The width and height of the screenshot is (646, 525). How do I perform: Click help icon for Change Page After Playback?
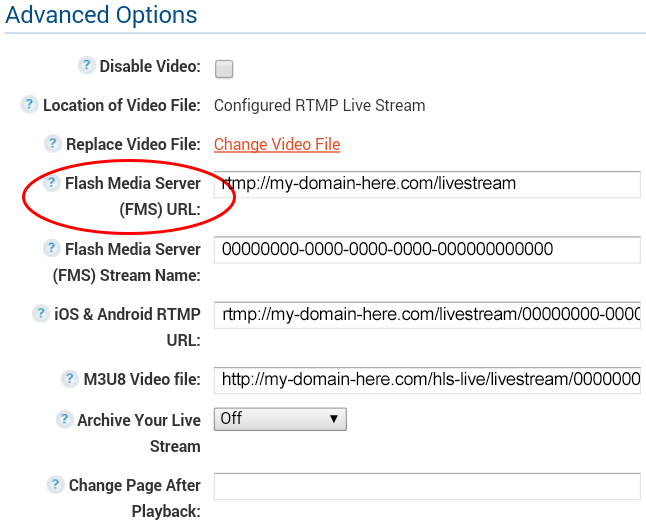pos(55,485)
